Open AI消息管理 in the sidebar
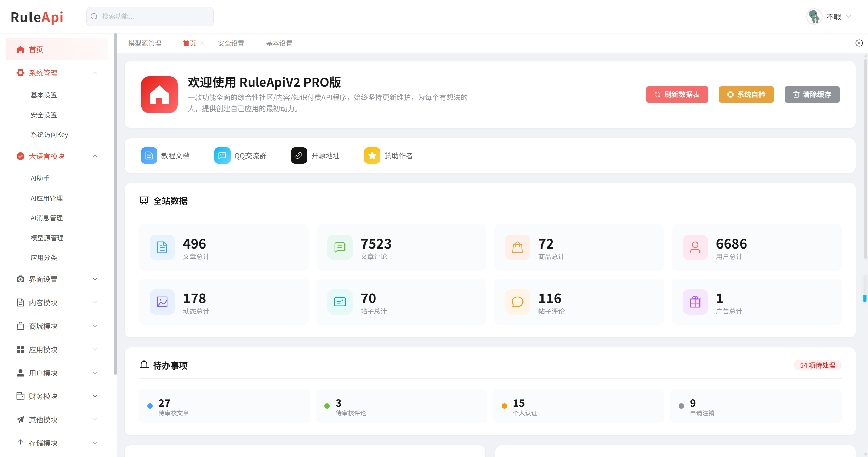This screenshot has width=868, height=457. pos(47,218)
